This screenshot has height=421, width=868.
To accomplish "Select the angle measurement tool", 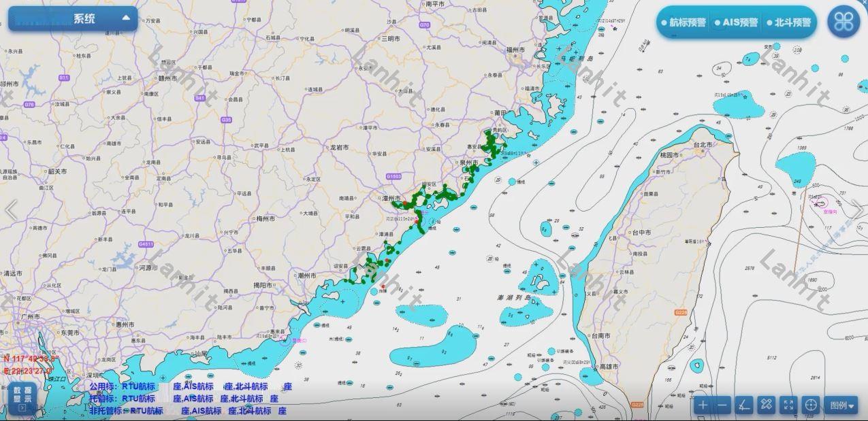I will (x=744, y=405).
